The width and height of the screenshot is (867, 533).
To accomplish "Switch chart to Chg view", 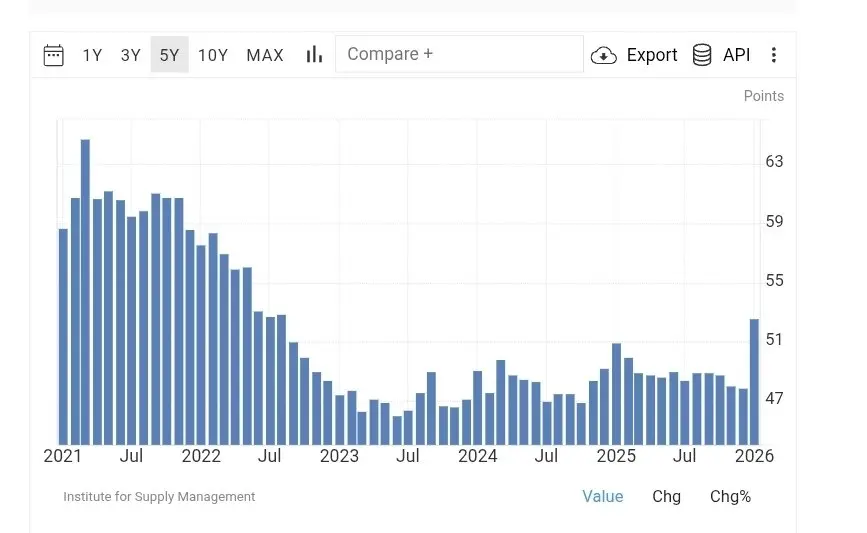I will pos(666,496).
